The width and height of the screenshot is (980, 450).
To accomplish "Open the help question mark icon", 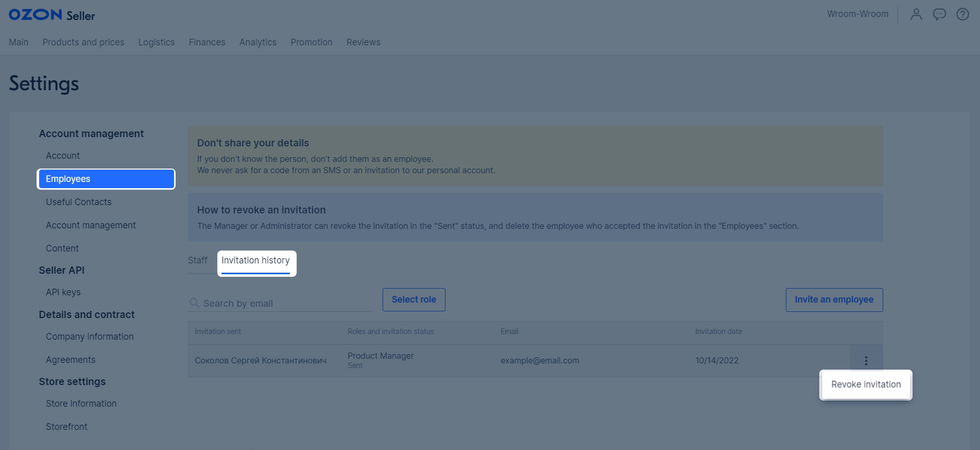I will [x=962, y=14].
